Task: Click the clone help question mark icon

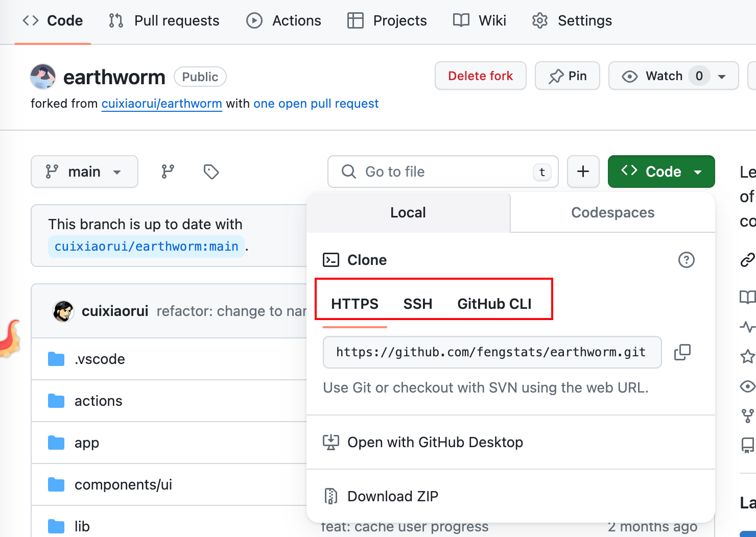Action: (686, 260)
